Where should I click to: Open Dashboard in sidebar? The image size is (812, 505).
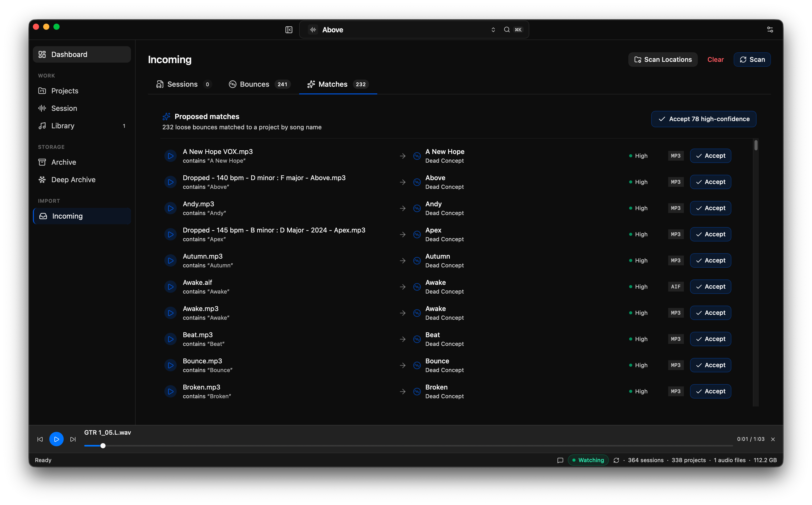click(x=82, y=54)
